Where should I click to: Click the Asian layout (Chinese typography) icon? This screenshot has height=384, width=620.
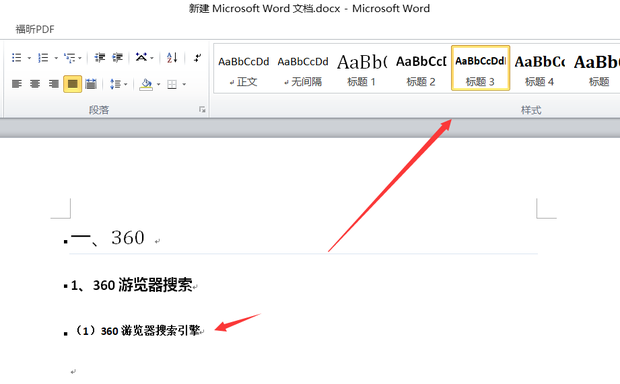coord(141,58)
